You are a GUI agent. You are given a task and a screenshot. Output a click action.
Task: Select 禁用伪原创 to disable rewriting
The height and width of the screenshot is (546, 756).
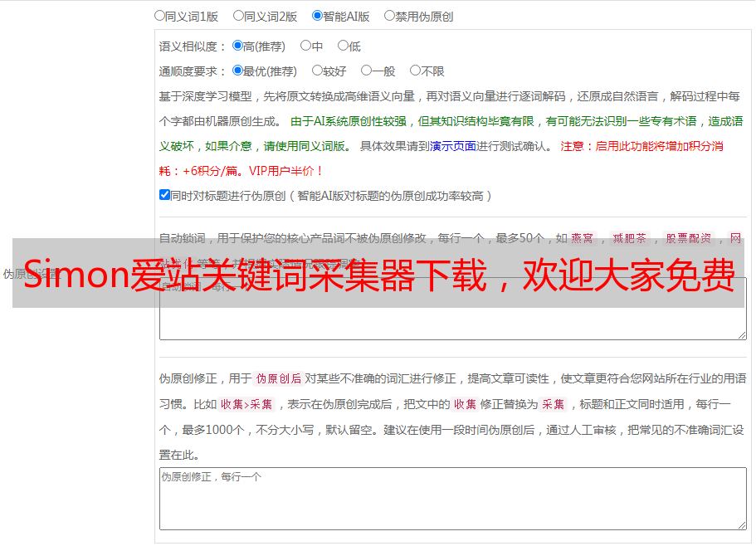pos(389,16)
